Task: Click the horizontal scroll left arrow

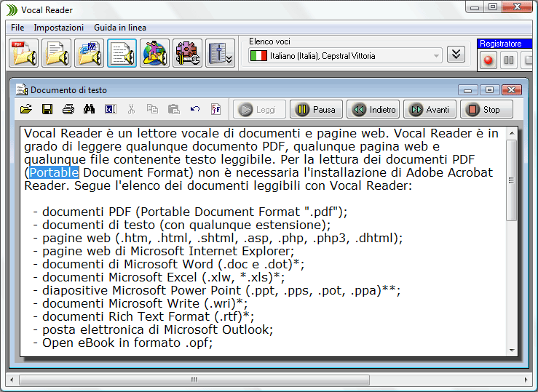Action: [x=12, y=380]
